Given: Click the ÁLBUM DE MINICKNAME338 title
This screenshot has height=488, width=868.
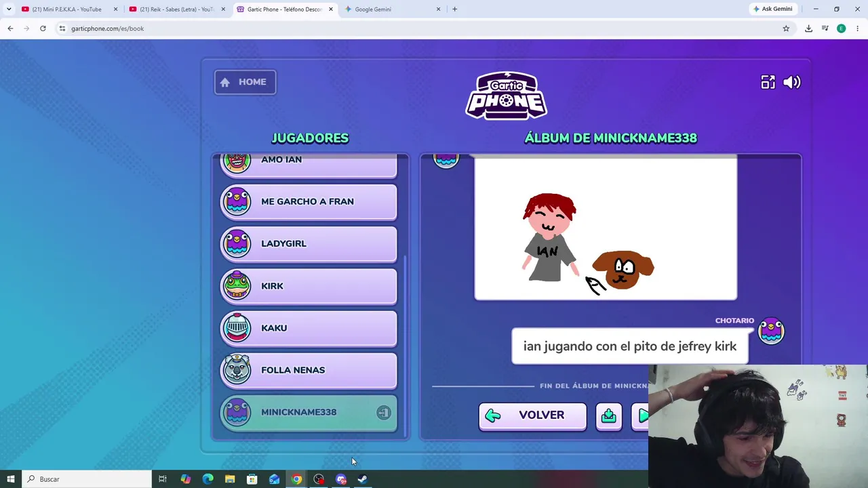Looking at the screenshot, I should [610, 138].
